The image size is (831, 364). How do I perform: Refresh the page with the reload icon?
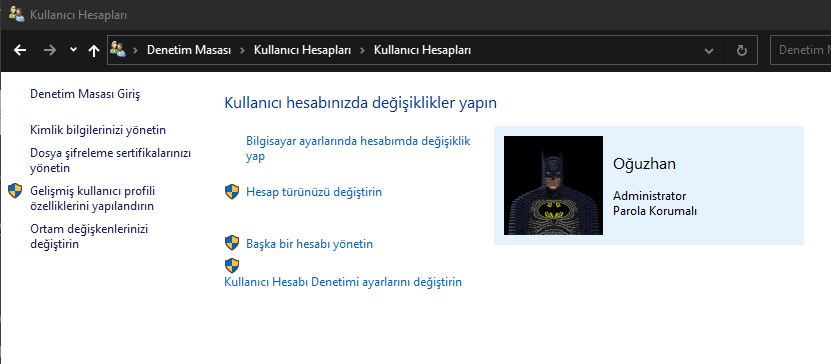pyautogui.click(x=742, y=50)
